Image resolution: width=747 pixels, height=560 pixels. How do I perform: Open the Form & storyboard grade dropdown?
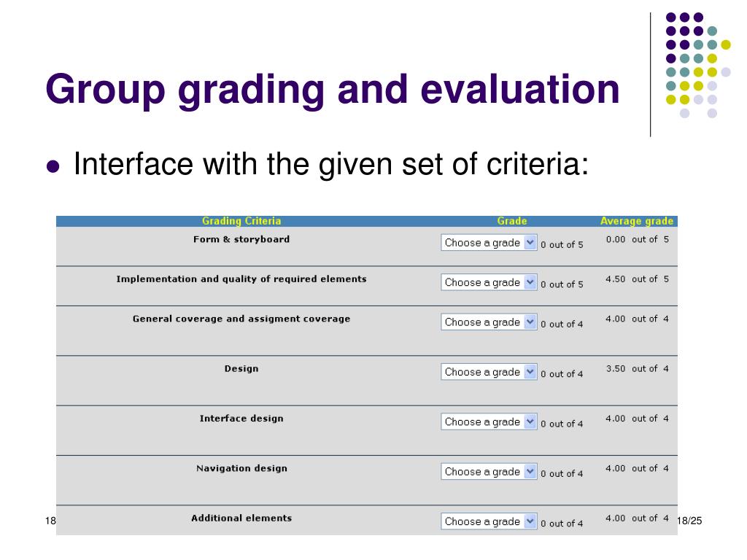click(489, 243)
